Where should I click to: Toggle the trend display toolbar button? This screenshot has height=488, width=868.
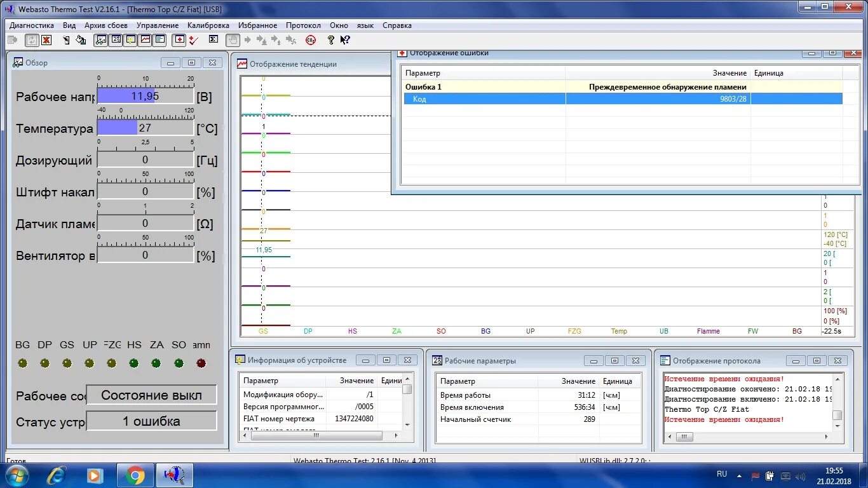[146, 40]
